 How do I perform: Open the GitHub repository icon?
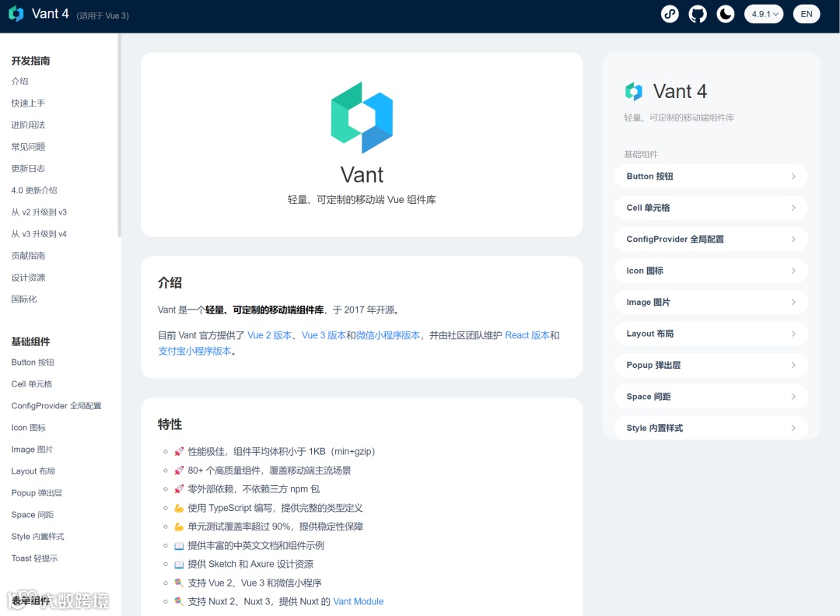(698, 14)
